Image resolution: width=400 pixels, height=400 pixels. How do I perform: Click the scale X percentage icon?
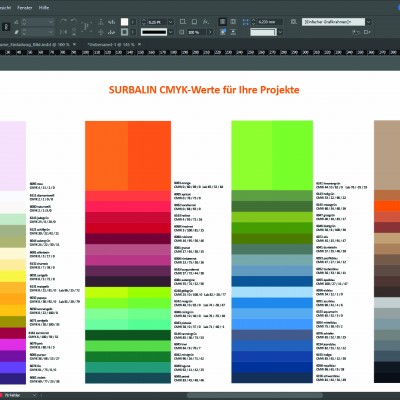pos(16,22)
